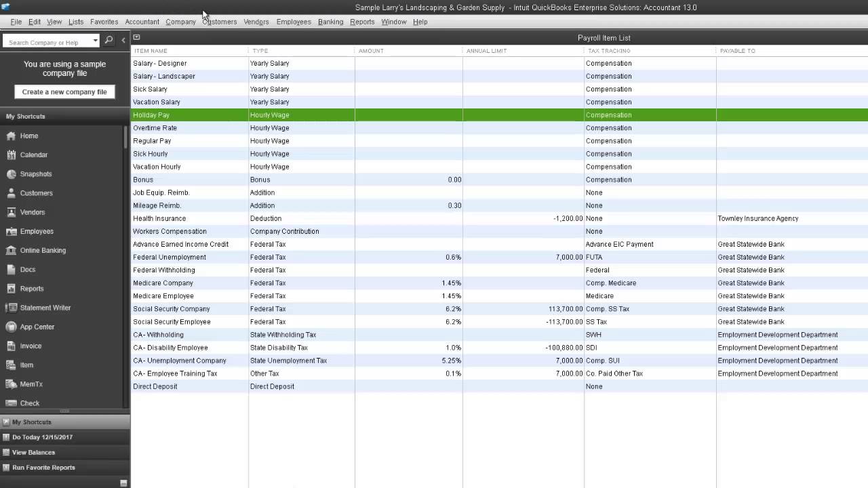Select the Medicare Company item
The height and width of the screenshot is (488, 868).
(163, 283)
